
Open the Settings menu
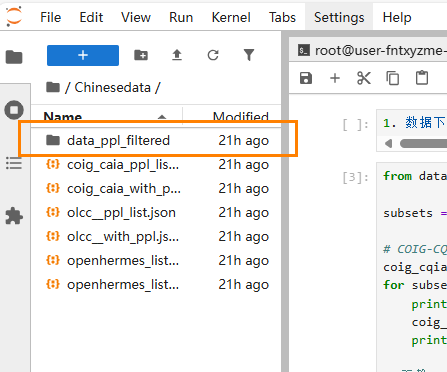coord(339,17)
